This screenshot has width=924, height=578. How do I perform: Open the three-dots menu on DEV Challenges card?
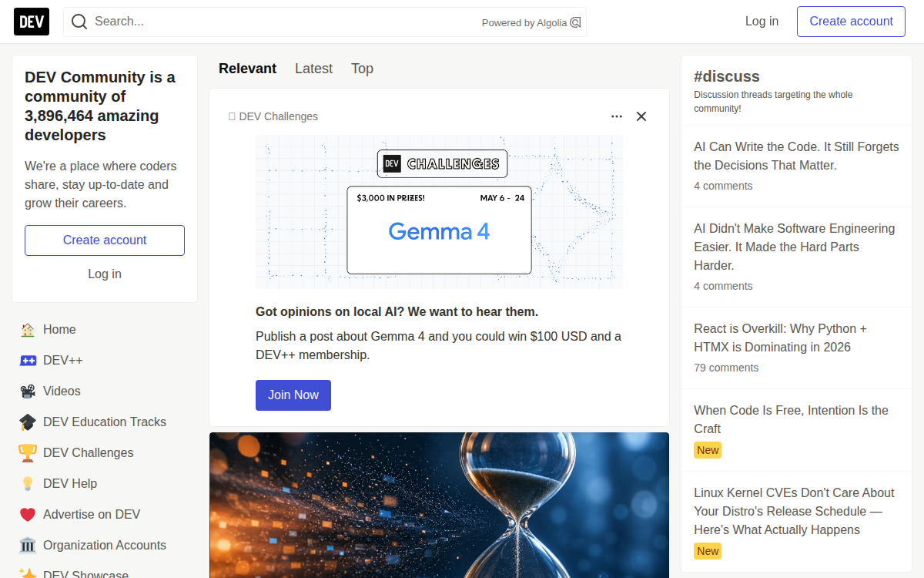617,116
